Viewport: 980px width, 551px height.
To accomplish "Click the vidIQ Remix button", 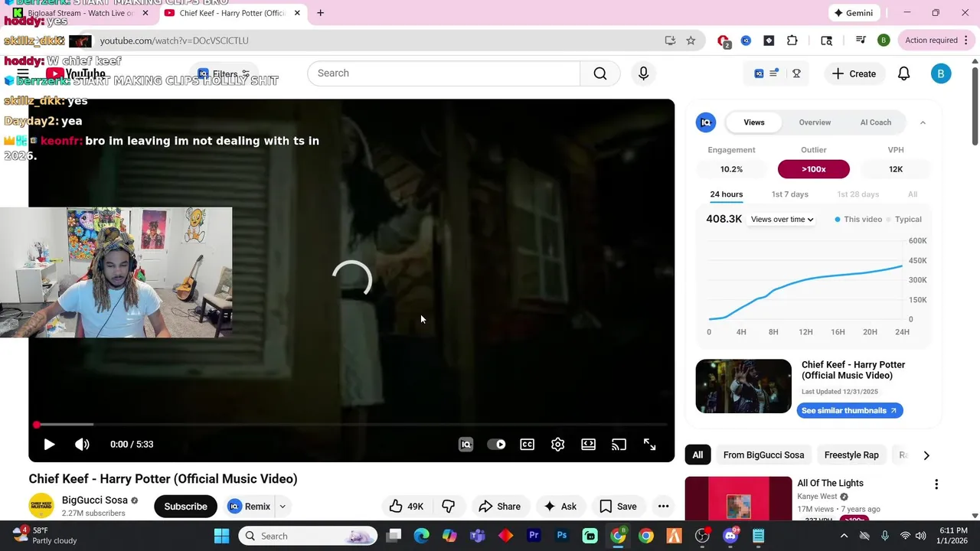I will 250,506.
